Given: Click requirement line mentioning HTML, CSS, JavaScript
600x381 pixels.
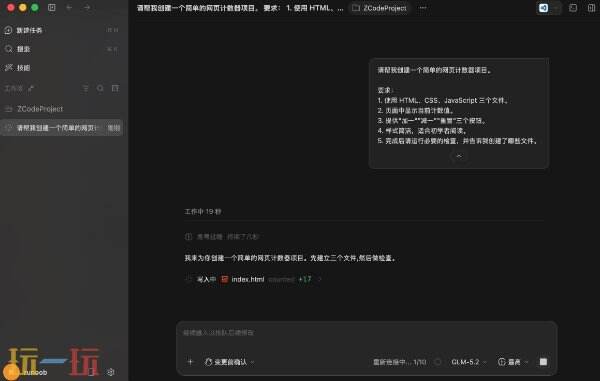Looking at the screenshot, I should (x=443, y=101).
